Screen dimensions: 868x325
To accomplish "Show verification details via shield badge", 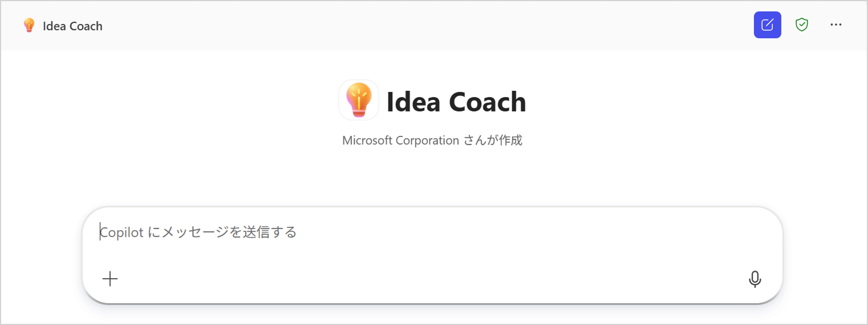I will coord(802,25).
